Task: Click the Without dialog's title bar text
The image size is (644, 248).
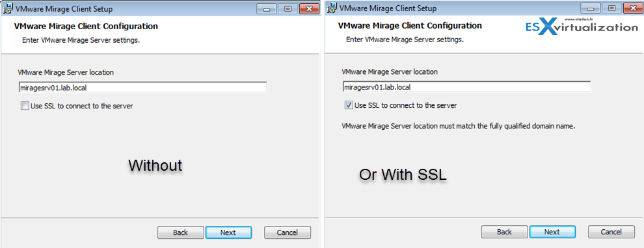Action: click(x=64, y=8)
